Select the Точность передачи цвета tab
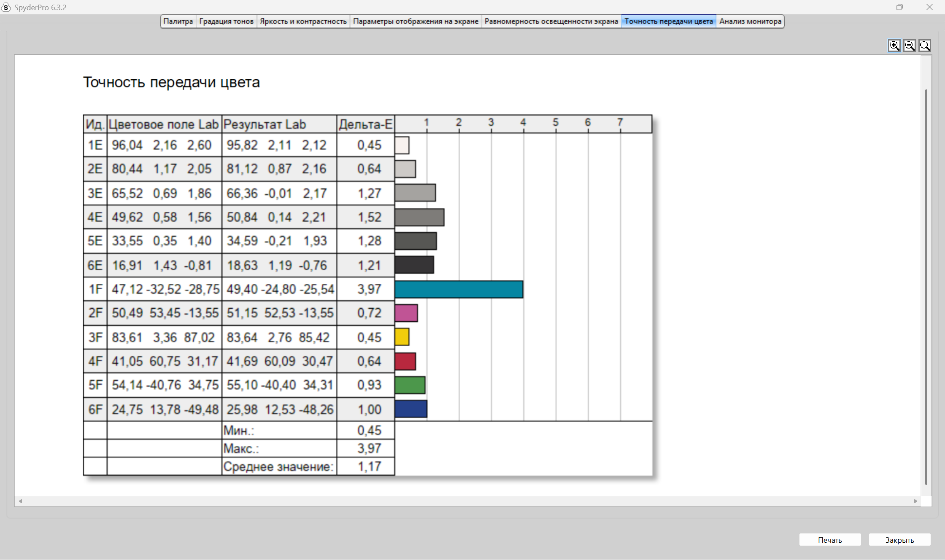This screenshot has height=560, width=945. click(669, 21)
